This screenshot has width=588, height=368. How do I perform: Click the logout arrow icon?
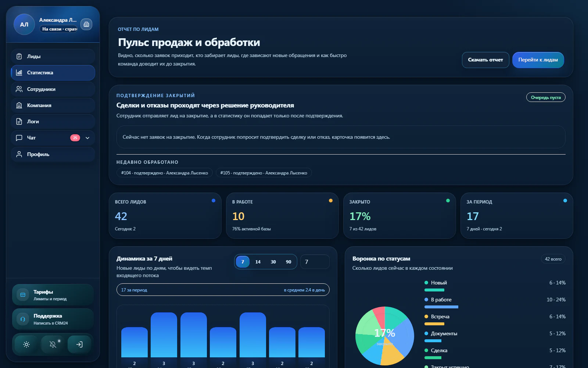click(x=79, y=344)
